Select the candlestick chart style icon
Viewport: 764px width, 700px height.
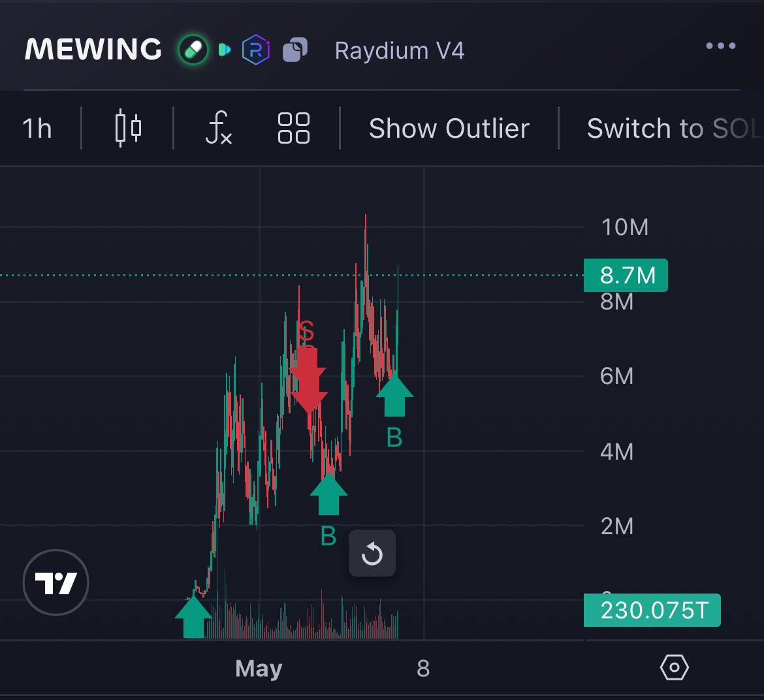(127, 128)
